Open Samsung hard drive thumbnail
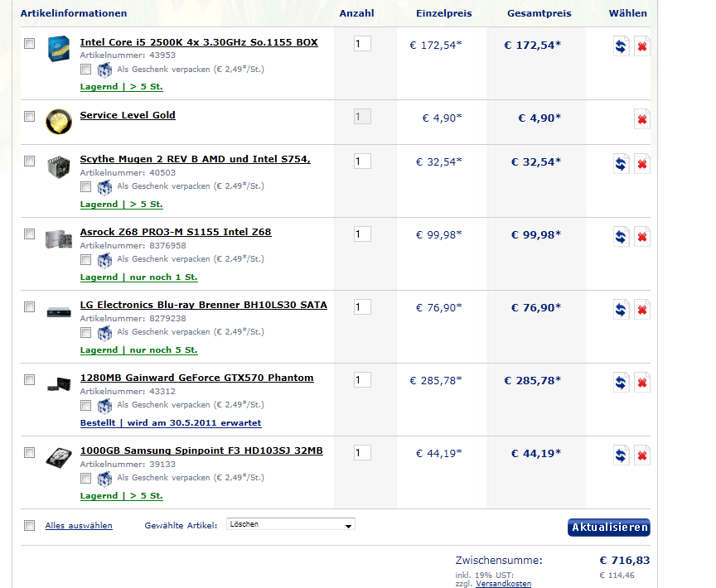Viewport: 716px width, 588px height. click(x=59, y=457)
